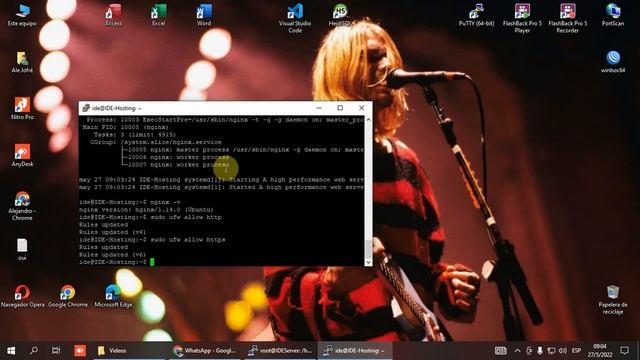Click the green terminal cursor prompt line
640x360 pixels.
pos(117,262)
